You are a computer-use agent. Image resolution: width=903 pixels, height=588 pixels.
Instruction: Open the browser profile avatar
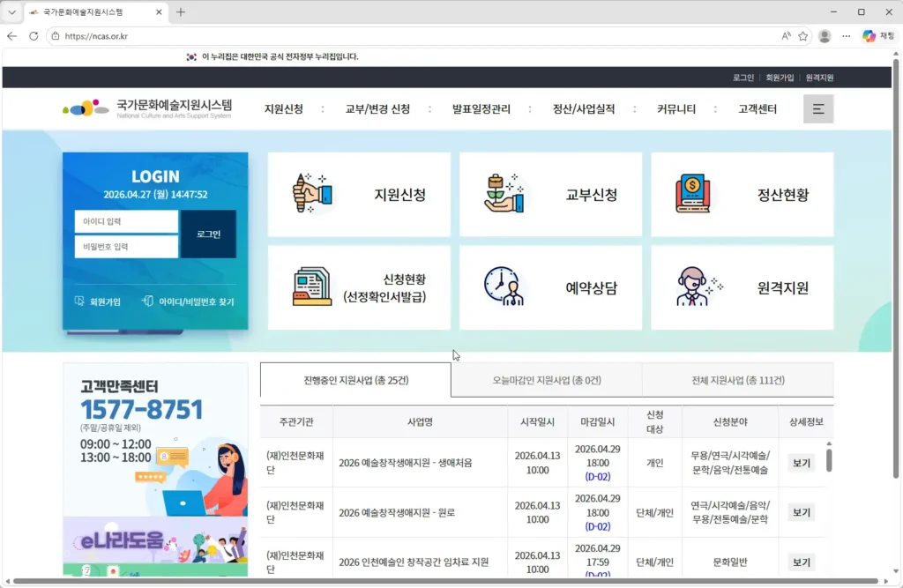825,36
